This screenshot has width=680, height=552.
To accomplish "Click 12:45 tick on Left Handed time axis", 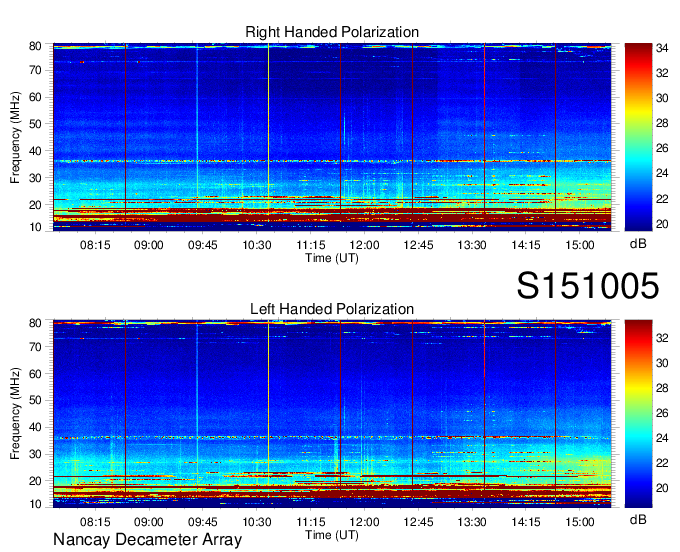I will (x=418, y=522).
